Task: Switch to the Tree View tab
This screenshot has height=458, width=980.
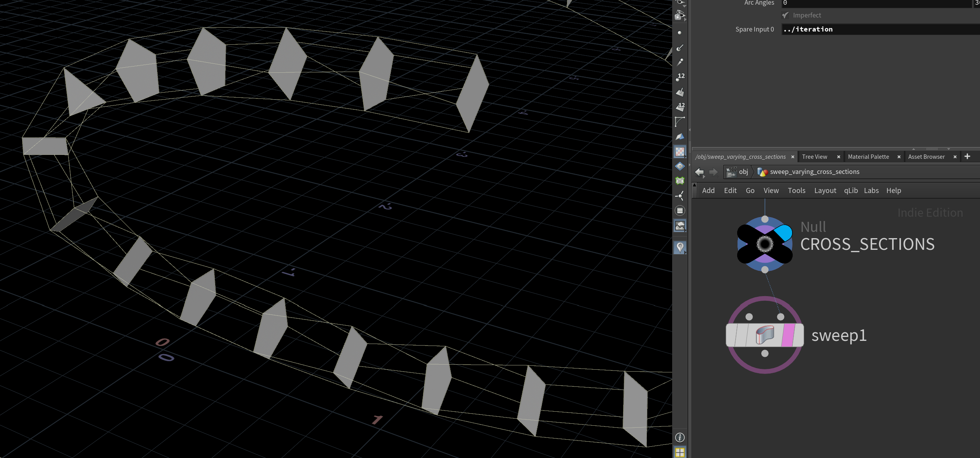Action: [x=814, y=157]
